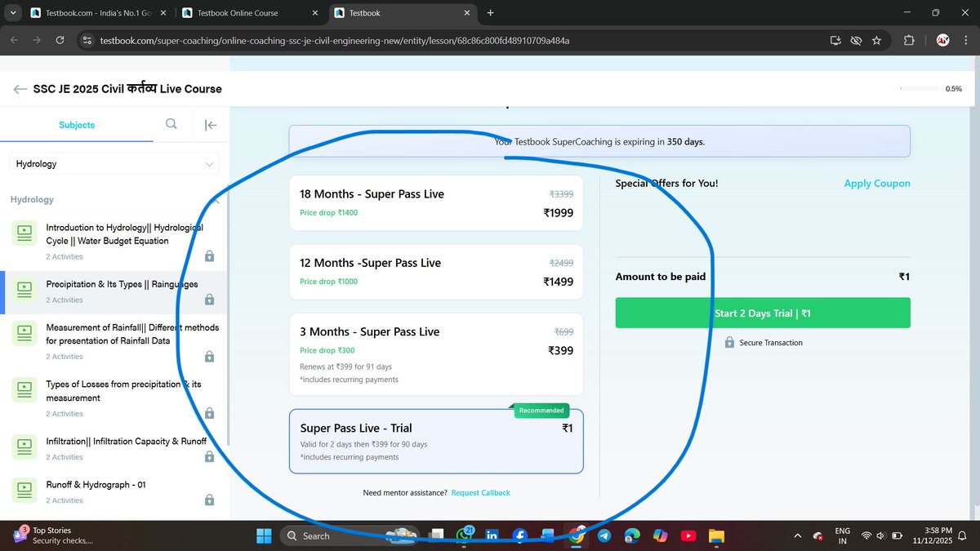
Task: Collapse the sidebar with the arrow-bar icon
Action: 211,125
